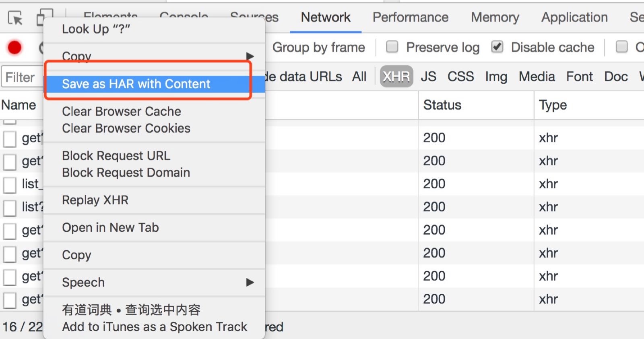The height and width of the screenshot is (339, 644).
Task: Filter requests by CSS type
Action: tap(460, 77)
